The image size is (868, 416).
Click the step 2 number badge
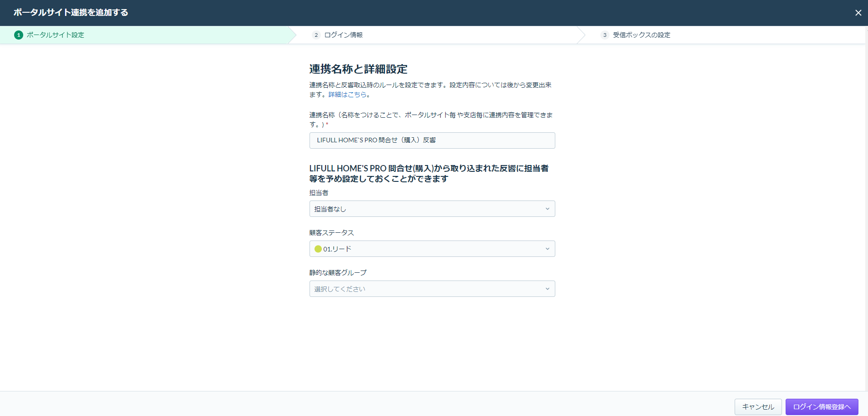click(x=316, y=35)
